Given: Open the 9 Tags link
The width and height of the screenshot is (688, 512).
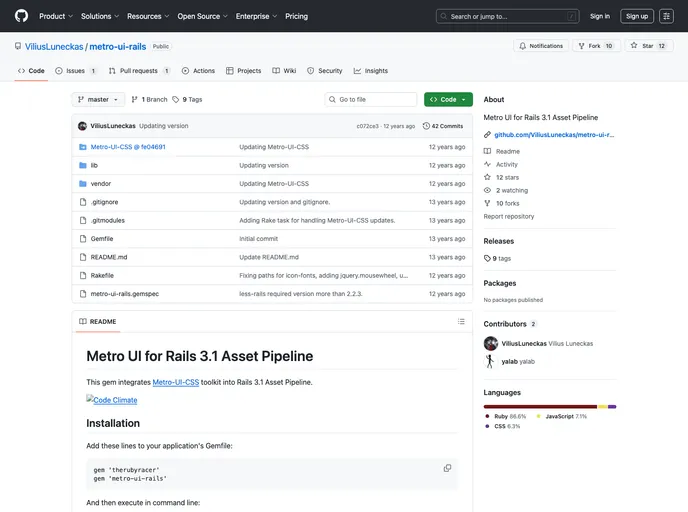Looking at the screenshot, I should 187,100.
